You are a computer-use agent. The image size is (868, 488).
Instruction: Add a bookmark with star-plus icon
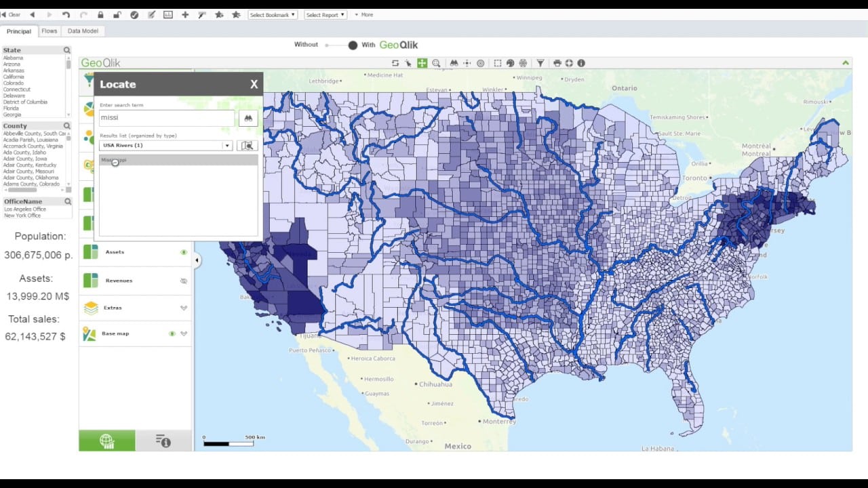(x=219, y=14)
